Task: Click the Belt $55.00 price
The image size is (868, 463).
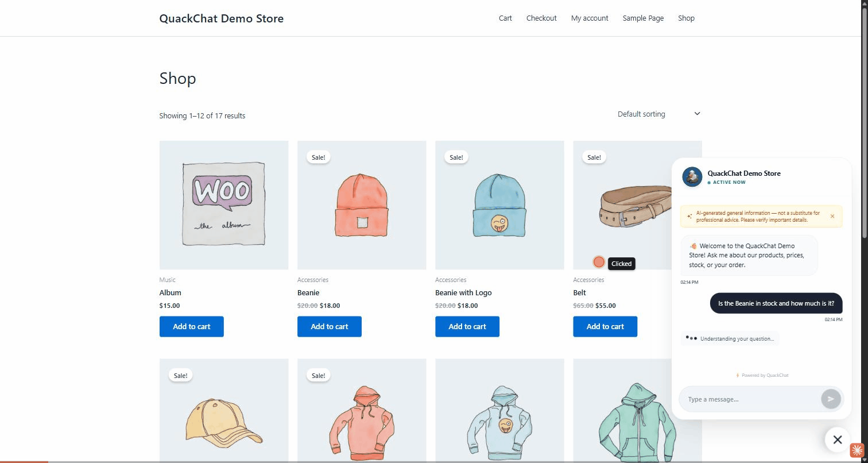Action: click(606, 306)
